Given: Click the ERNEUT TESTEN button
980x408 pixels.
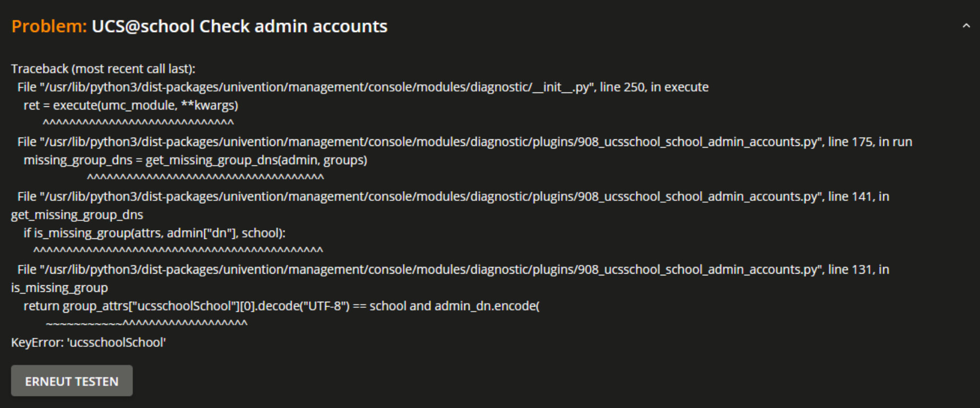Looking at the screenshot, I should (72, 380).
